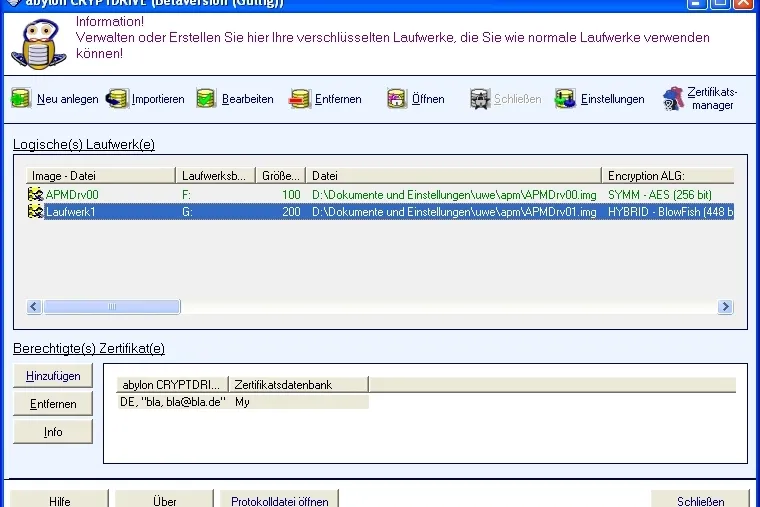Click the F: drive letter cell

pos(187,195)
